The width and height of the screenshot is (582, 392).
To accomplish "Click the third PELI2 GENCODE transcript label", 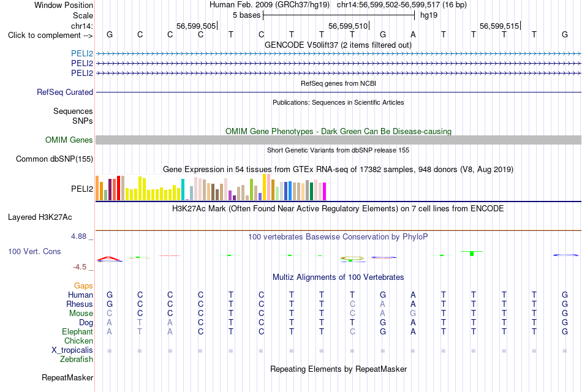I will tap(82, 73).
